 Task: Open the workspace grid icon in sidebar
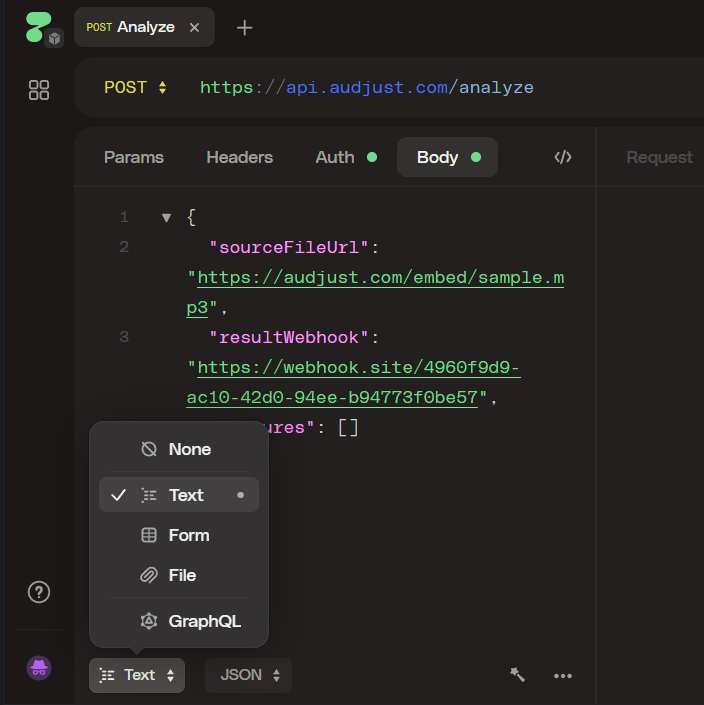39,91
